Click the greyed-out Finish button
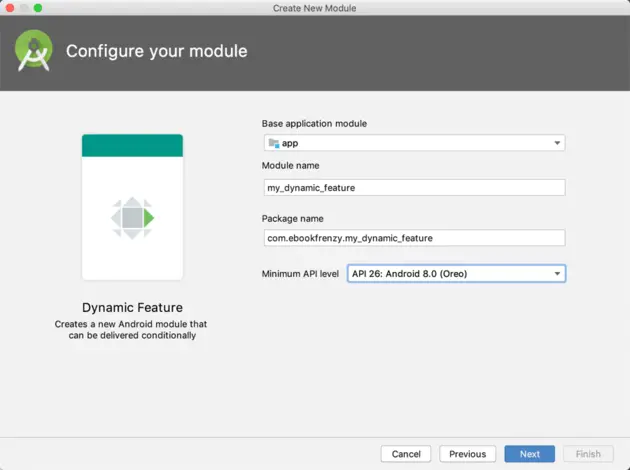The width and height of the screenshot is (630, 470). [588, 454]
